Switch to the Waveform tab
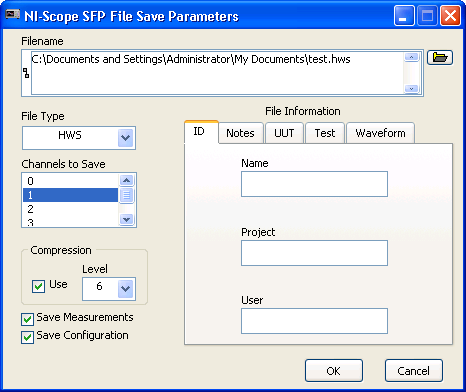 pyautogui.click(x=380, y=133)
